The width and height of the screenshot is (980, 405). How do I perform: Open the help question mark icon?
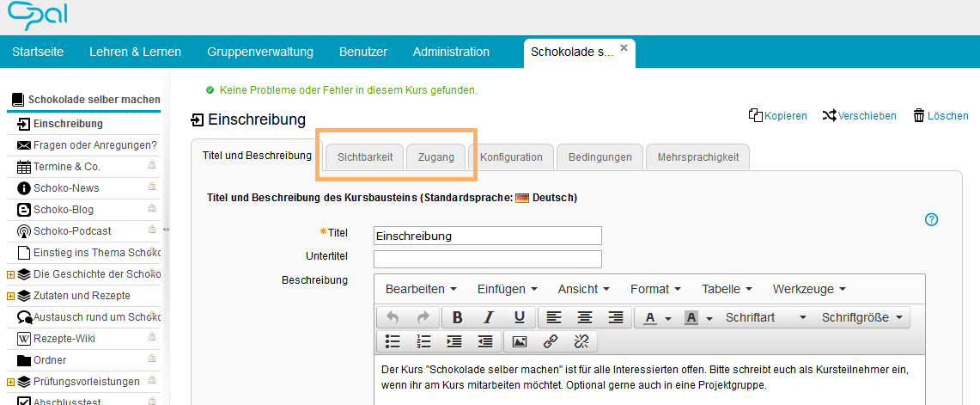(931, 220)
